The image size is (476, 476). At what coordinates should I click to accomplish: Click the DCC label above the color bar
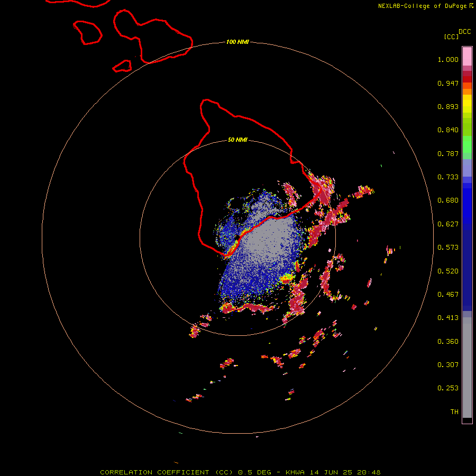pos(465,32)
